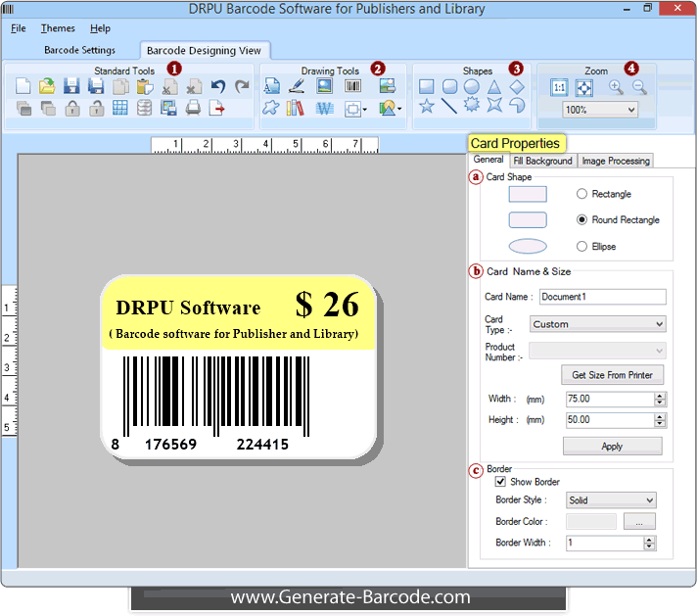Image resolution: width=697 pixels, height=616 pixels.
Task: Click the Card Name input field
Action: (603, 297)
